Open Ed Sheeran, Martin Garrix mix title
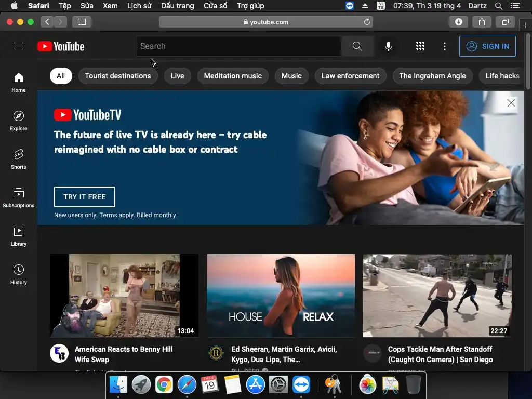Viewport: 532px width, 399px height. coord(284,354)
